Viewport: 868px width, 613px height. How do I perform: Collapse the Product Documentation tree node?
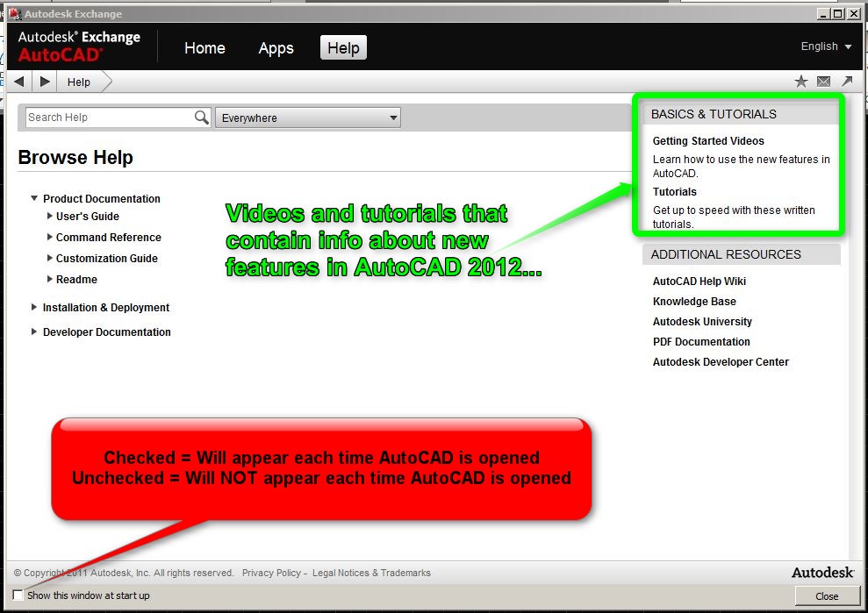coord(34,199)
